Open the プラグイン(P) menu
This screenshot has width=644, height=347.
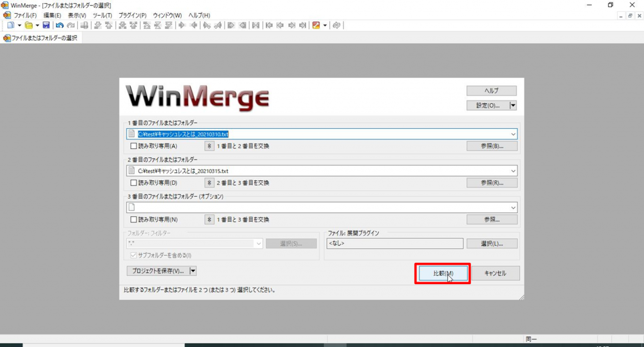tap(132, 15)
